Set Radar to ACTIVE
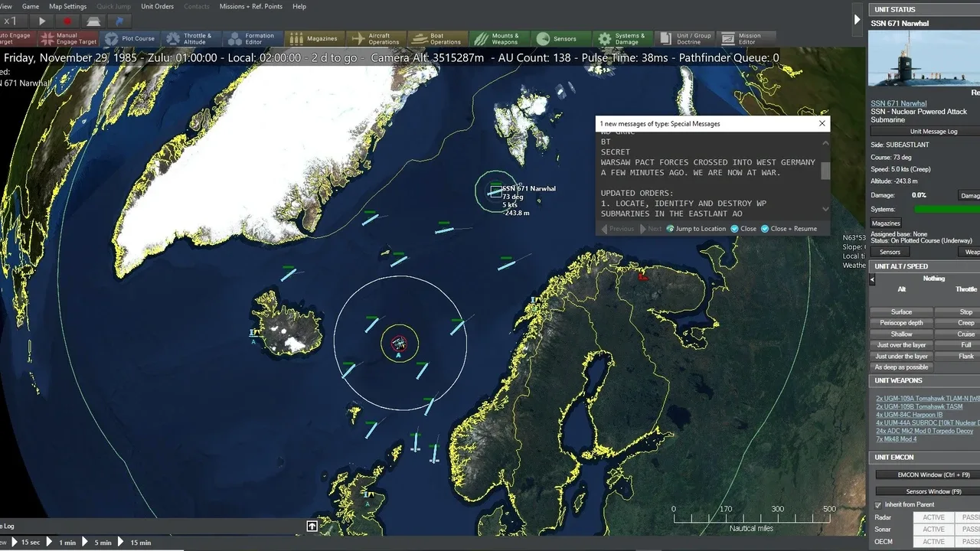Image resolution: width=980 pixels, height=551 pixels. click(x=933, y=517)
